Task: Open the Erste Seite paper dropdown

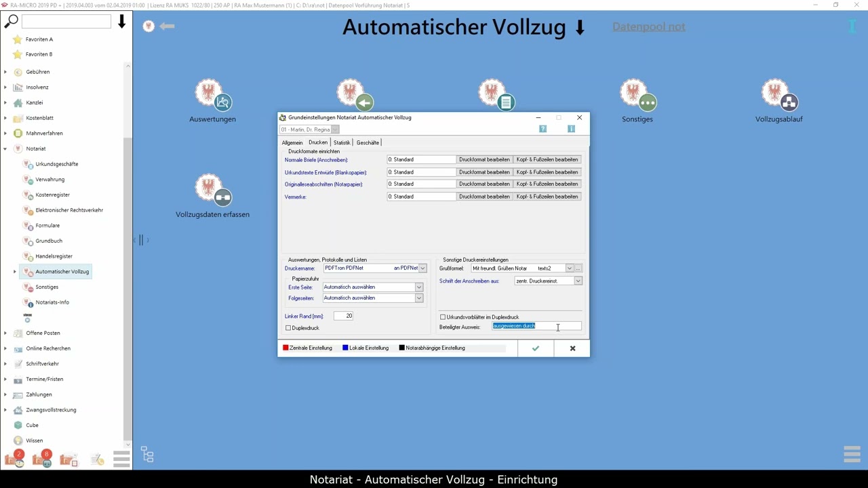Action: (418, 287)
